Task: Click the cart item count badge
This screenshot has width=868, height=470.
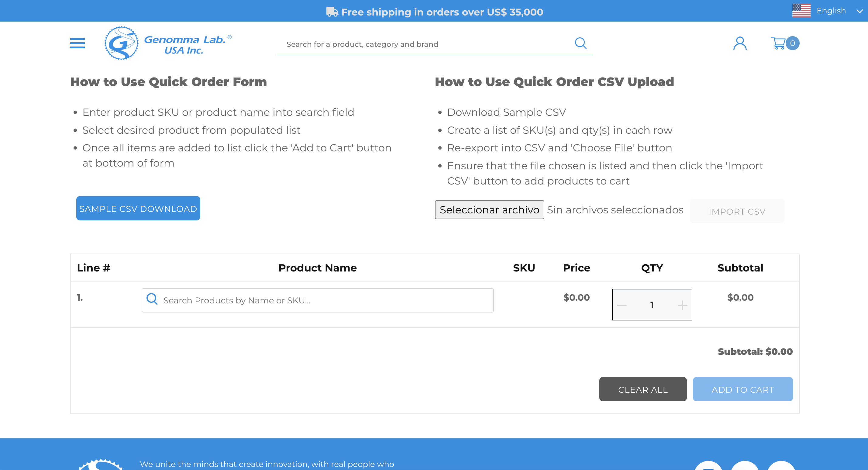Action: click(793, 43)
